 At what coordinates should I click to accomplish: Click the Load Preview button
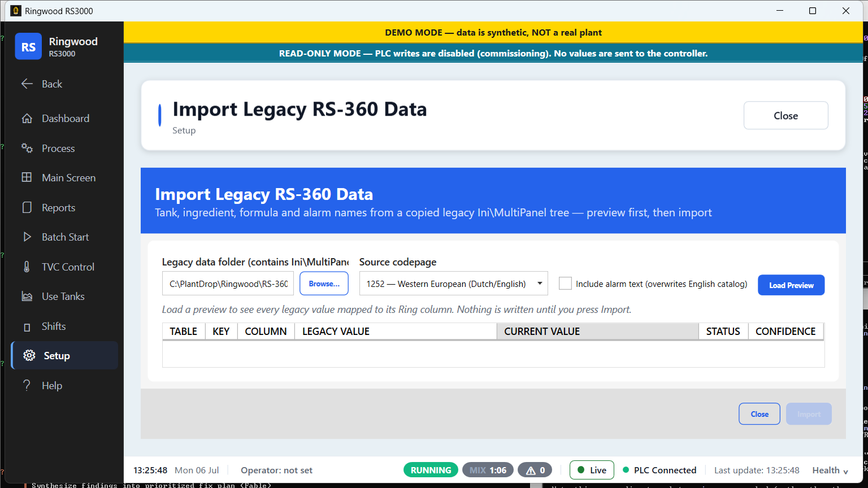pos(791,285)
